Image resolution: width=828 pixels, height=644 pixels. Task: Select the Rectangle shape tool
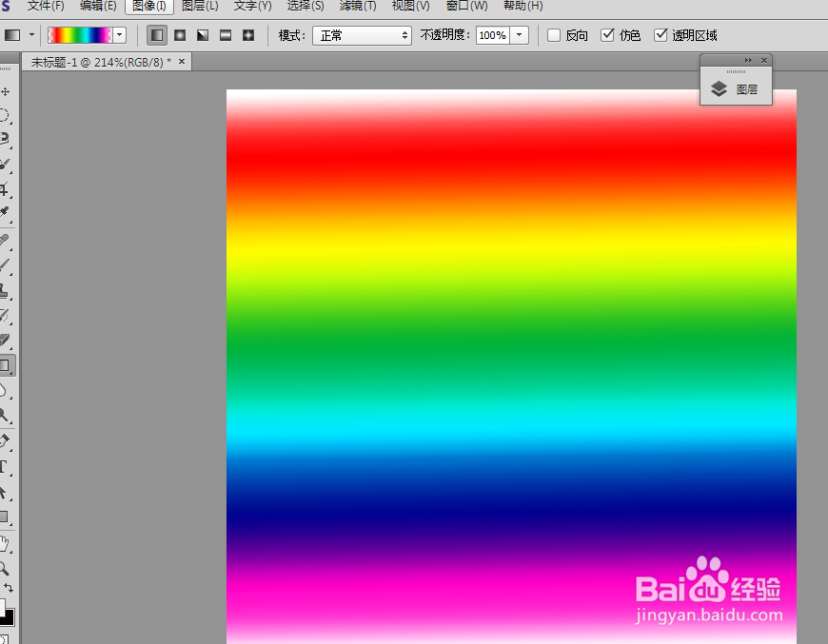(x=4, y=517)
